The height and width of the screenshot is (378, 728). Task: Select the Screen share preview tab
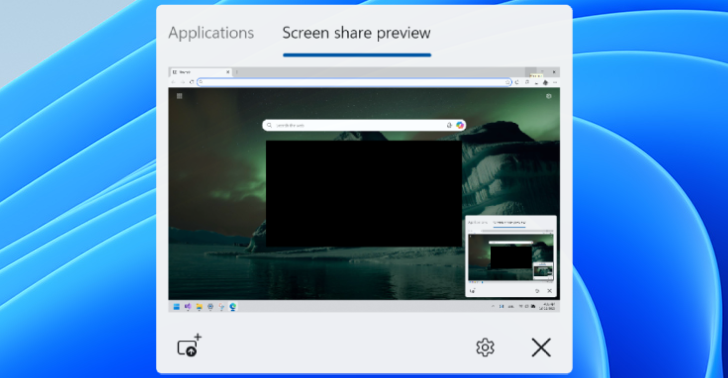(357, 33)
